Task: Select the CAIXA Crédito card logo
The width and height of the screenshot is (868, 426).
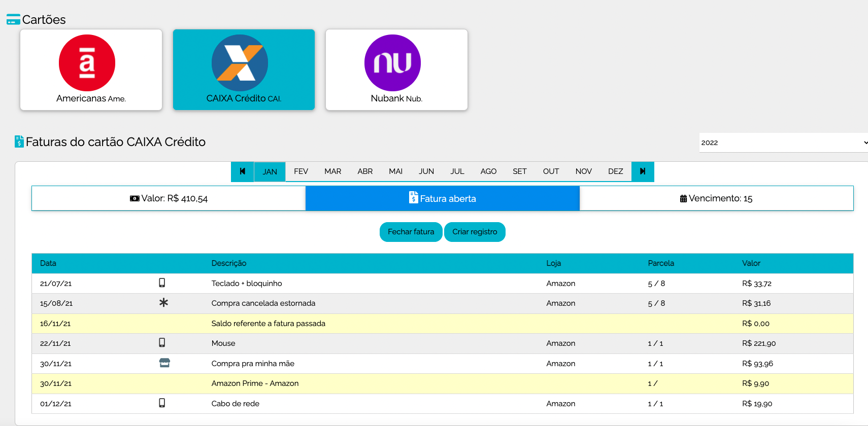Action: tap(240, 63)
